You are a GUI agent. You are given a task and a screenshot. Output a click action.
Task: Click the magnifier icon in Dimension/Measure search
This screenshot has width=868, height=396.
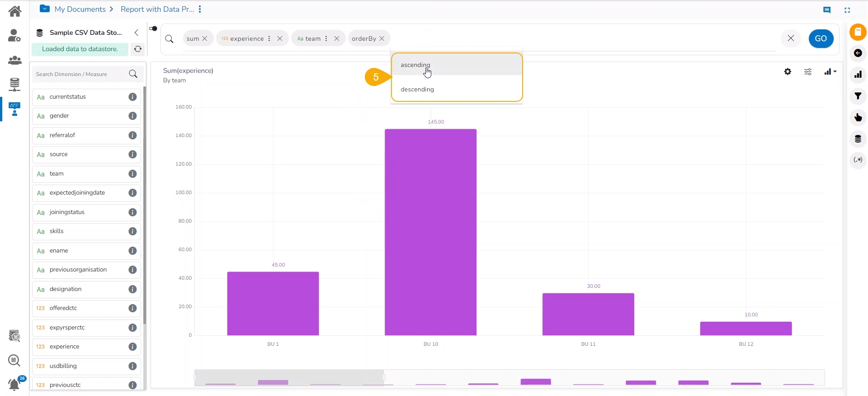coord(133,74)
